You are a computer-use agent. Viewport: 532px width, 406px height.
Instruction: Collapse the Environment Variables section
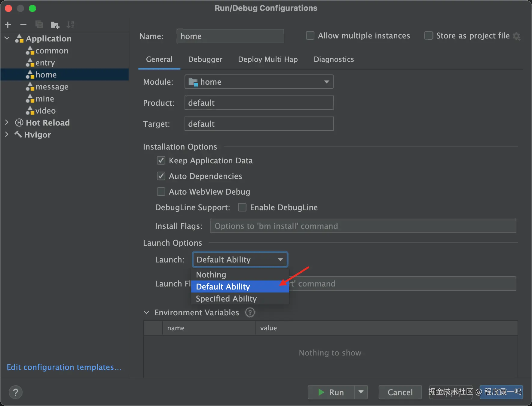pyautogui.click(x=146, y=313)
